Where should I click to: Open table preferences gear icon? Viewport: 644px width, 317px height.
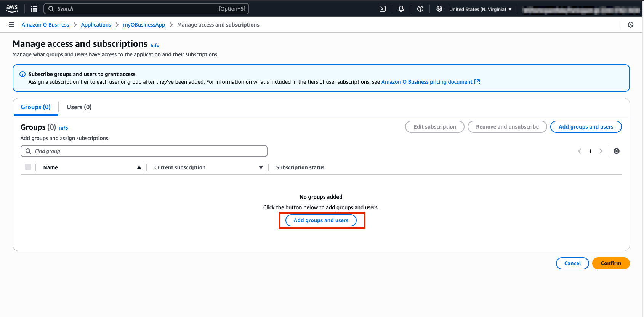point(617,151)
